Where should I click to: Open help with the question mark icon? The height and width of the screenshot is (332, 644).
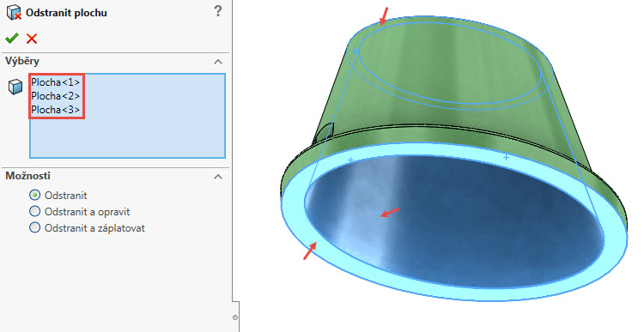tap(218, 11)
